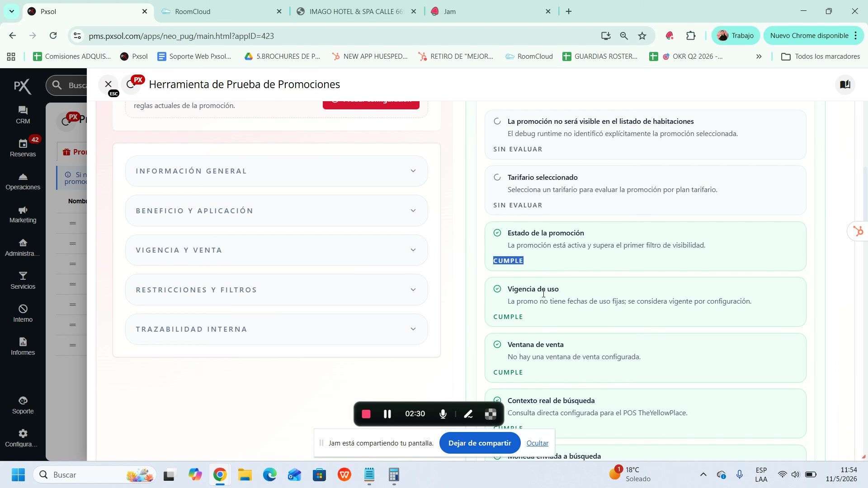868x488 pixels.
Task: Open the documentation book icon
Action: [x=845, y=84]
